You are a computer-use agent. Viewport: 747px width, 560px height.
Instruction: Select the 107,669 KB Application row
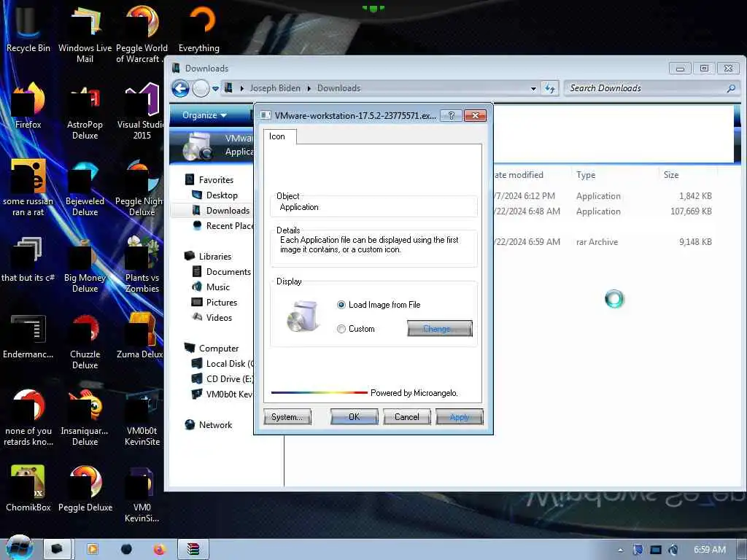point(603,211)
